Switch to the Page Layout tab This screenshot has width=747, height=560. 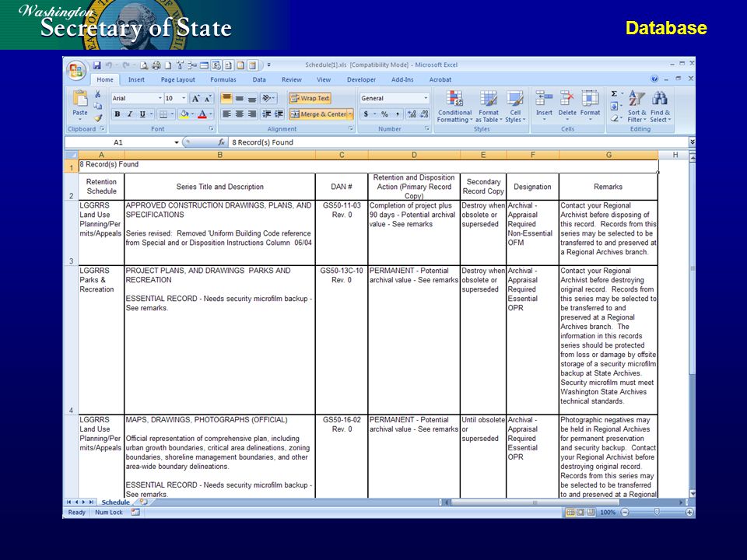pos(177,79)
